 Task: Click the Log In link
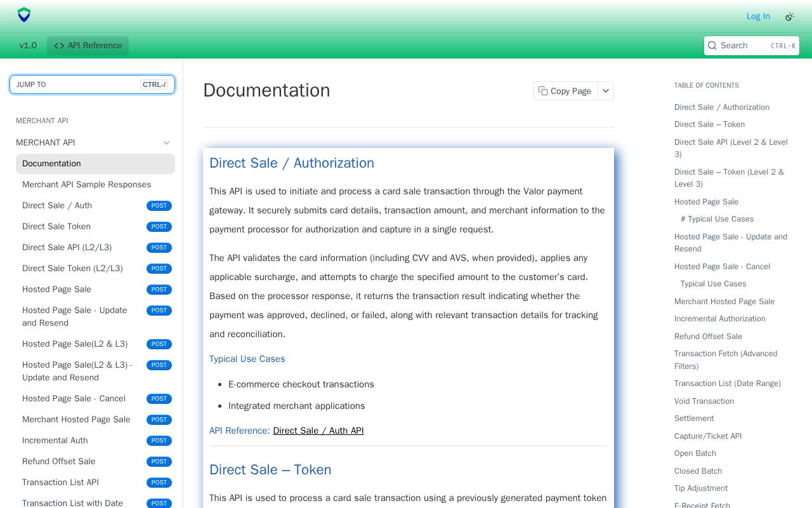[x=758, y=17]
